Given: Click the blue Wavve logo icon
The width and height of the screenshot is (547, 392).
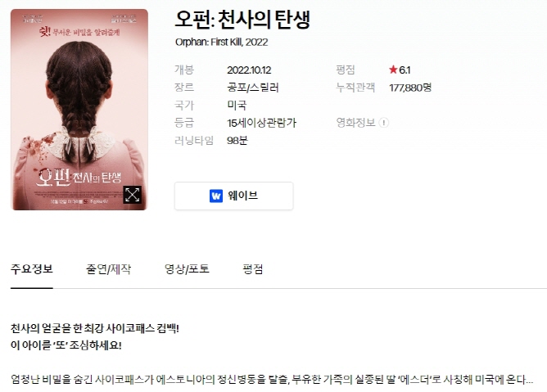Looking at the screenshot, I should point(216,196).
